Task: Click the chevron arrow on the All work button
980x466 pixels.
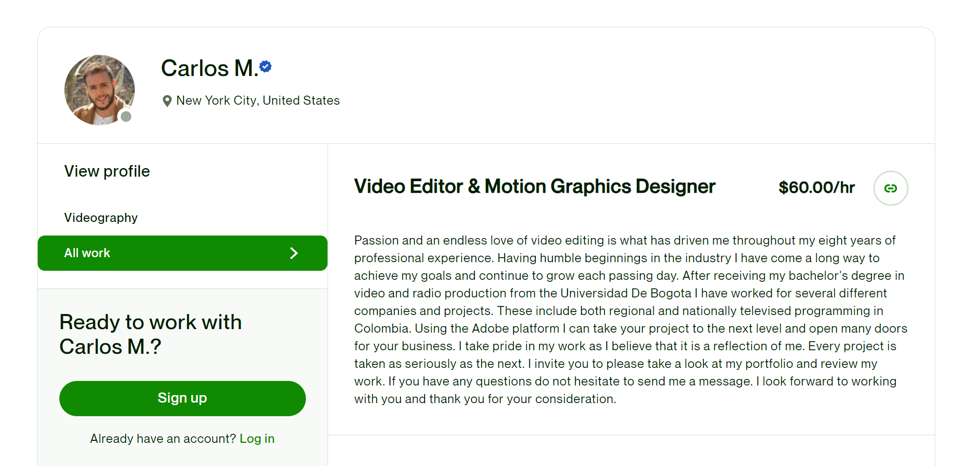Action: (294, 253)
